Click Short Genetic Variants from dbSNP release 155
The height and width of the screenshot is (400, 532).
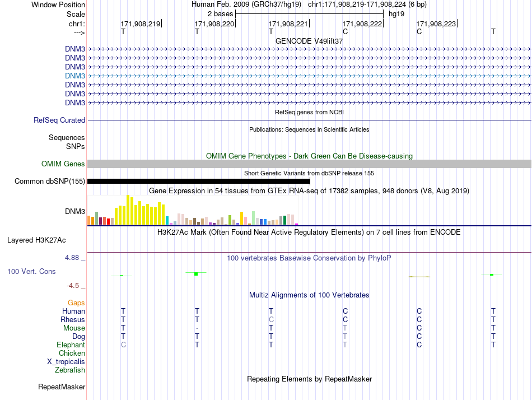309,173
